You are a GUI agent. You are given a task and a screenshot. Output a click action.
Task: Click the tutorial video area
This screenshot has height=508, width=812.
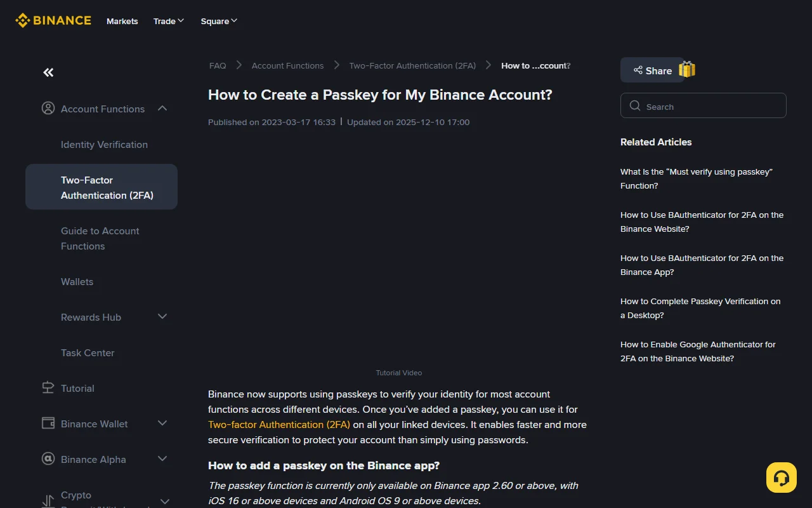[398, 250]
